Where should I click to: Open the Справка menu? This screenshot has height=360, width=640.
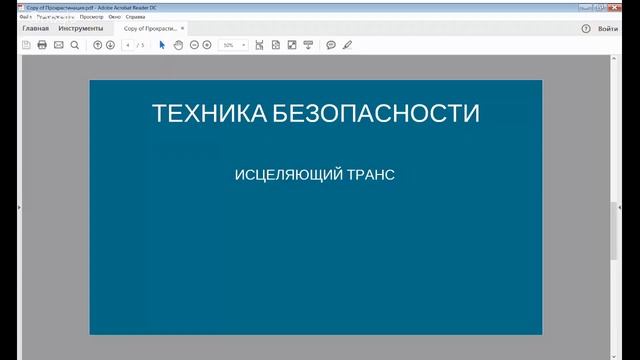tap(136, 17)
